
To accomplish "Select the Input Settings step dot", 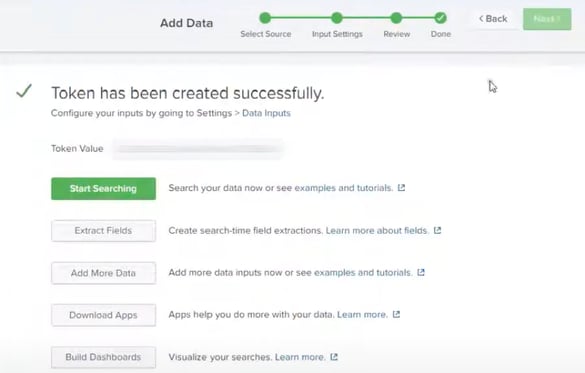I will [337, 18].
